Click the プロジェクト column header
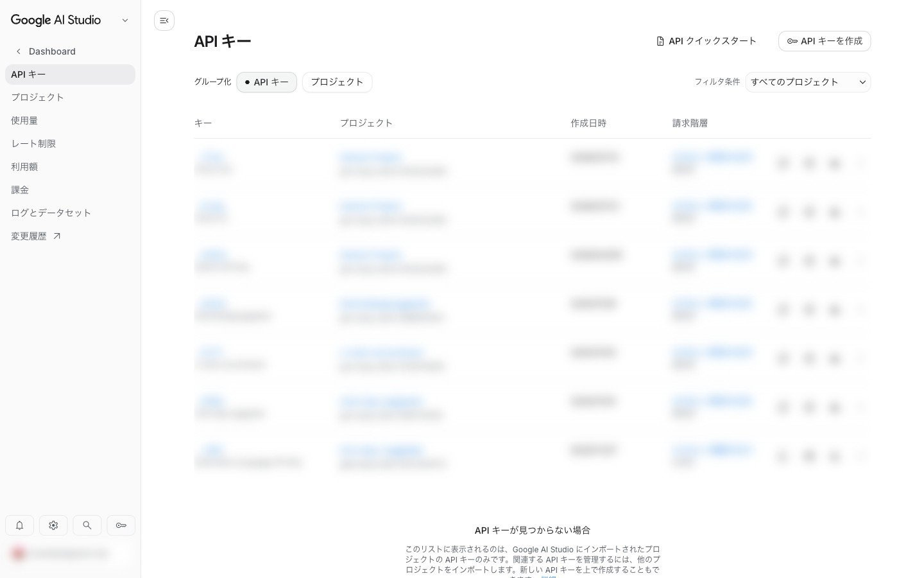 tap(366, 123)
